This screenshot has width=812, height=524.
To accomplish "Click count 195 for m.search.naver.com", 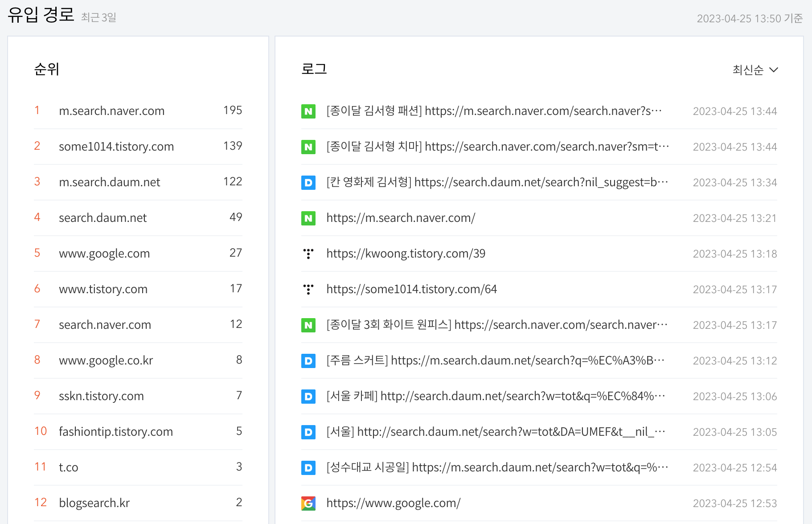I will (233, 110).
